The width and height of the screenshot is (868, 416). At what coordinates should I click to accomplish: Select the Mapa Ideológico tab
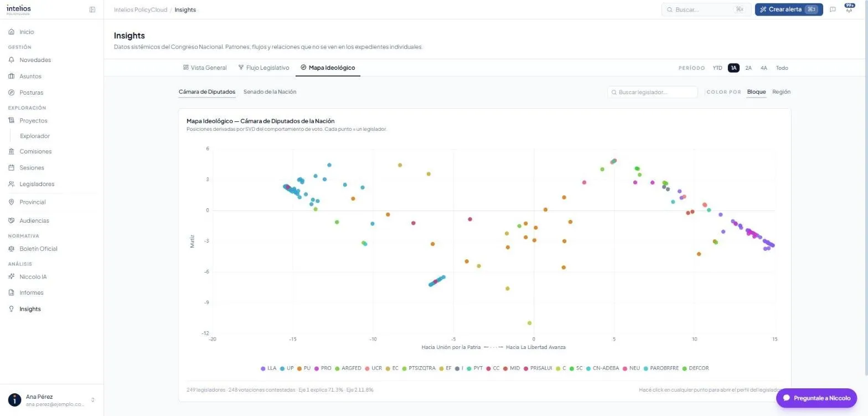[x=328, y=68]
